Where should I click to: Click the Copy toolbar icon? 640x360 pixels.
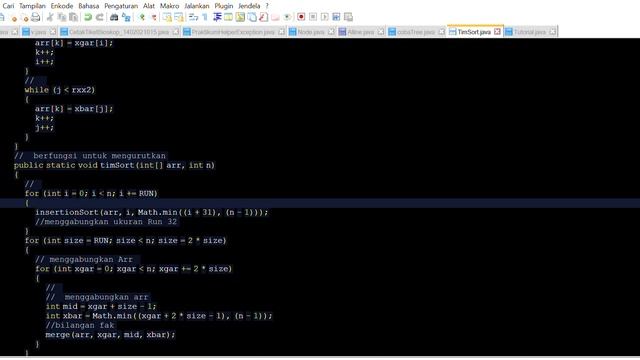coord(62,17)
